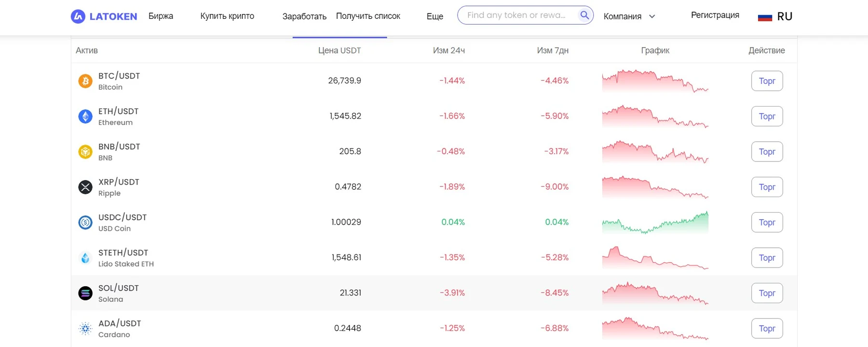Click the Bitcoin price 26,739.9
The width and height of the screenshot is (868, 347).
point(345,80)
